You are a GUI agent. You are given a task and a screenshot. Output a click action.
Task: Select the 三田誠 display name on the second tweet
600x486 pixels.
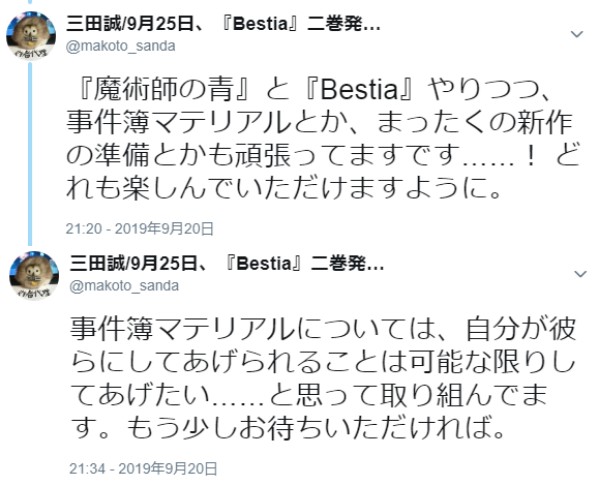[x=92, y=264]
